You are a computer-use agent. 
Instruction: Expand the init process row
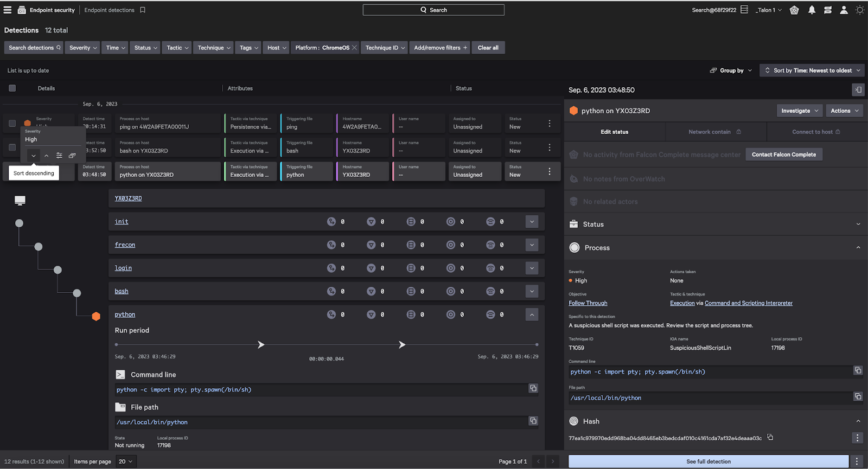532,221
